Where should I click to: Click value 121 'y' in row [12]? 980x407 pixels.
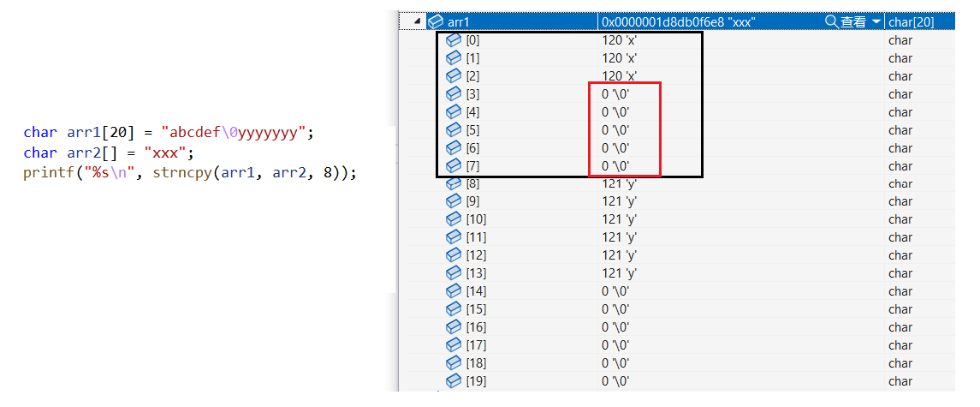click(x=619, y=255)
